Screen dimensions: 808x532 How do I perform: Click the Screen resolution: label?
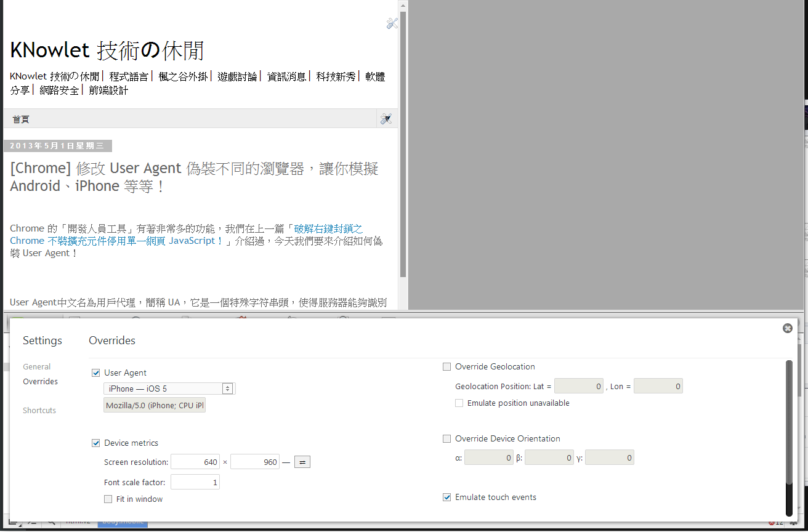pos(136,462)
